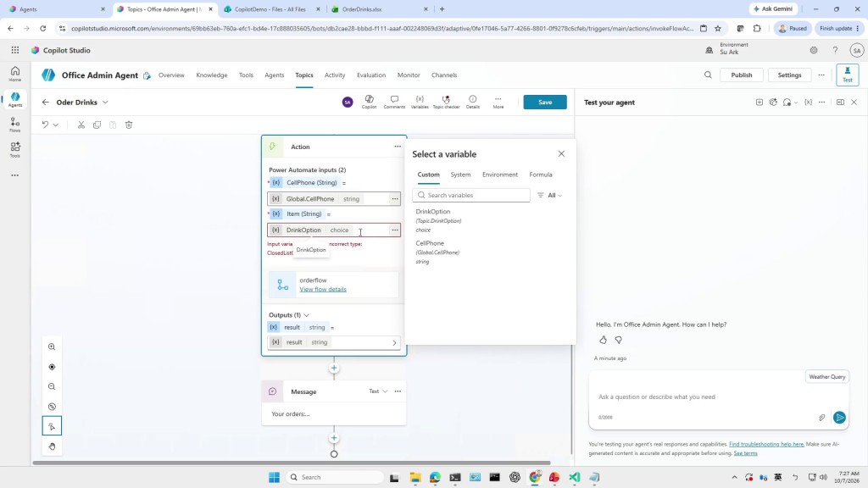Zoom out on the canvas
The image size is (868, 488).
pyautogui.click(x=52, y=386)
